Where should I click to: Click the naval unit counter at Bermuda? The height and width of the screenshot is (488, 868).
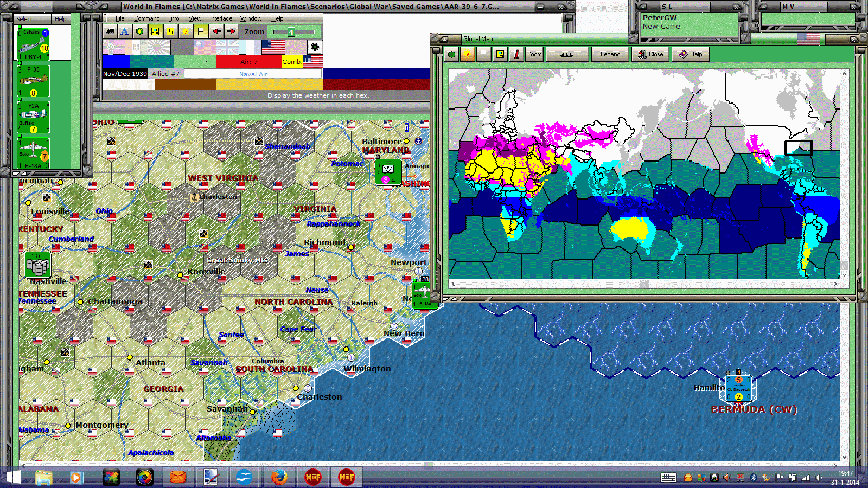click(x=738, y=389)
